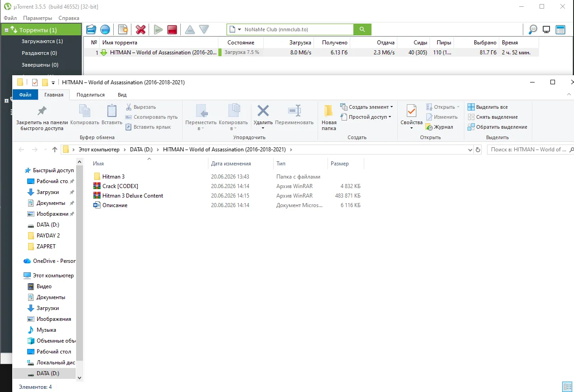
Task: Click the Add Torrent icon in µTorrent toolbar
Action: (x=91, y=29)
